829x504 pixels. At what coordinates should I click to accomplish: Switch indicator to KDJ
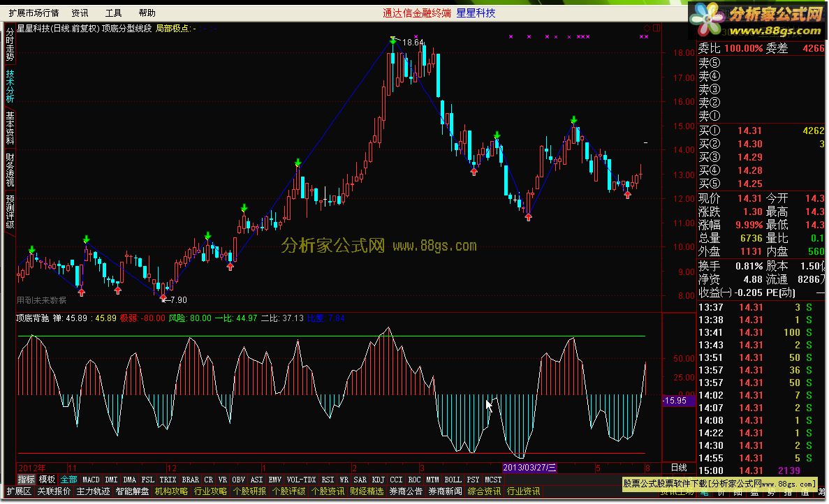pos(378,480)
